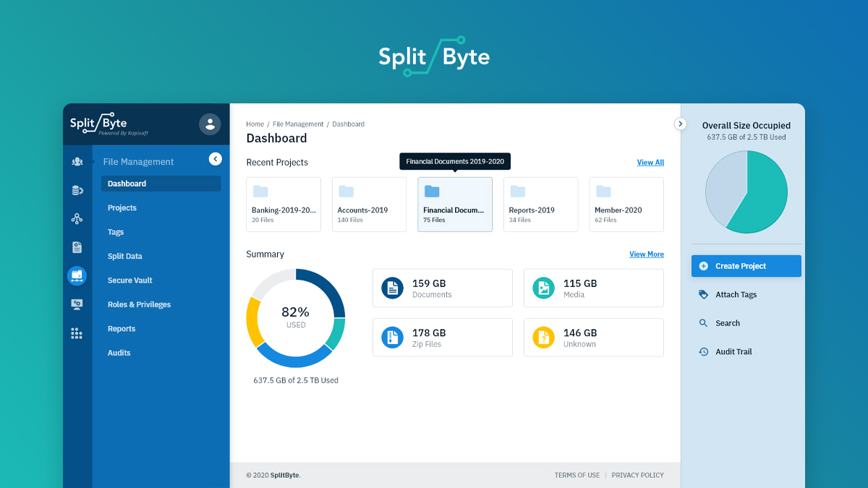The image size is (868, 488).
Task: Open the users group rail icon
Action: (x=77, y=161)
